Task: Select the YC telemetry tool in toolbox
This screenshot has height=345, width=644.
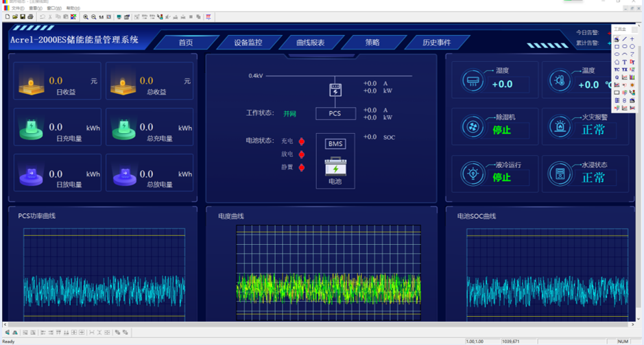Action: (617, 70)
